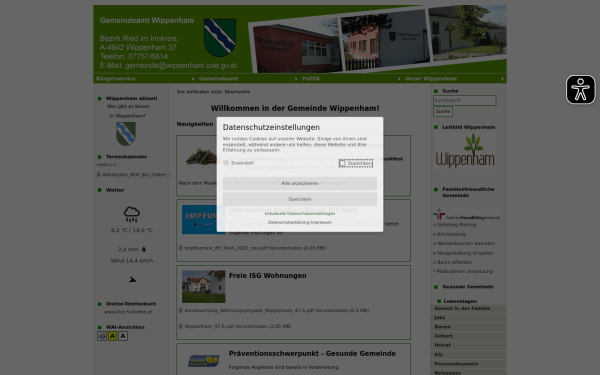Open the Terminkalender mehr link

click(x=106, y=165)
